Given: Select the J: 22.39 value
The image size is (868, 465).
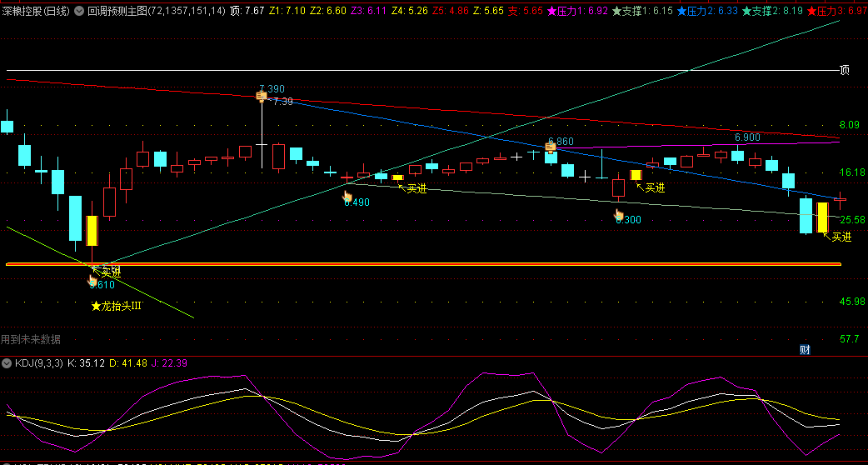Looking at the screenshot, I should tap(169, 363).
